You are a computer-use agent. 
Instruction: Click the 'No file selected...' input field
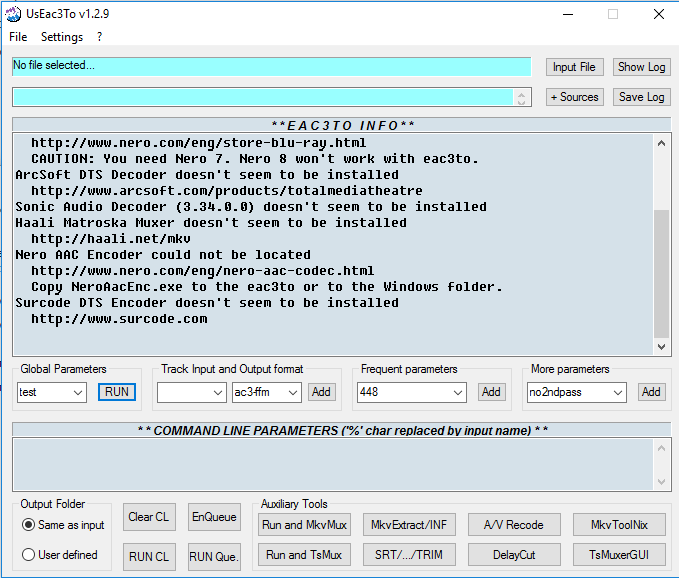point(272,66)
